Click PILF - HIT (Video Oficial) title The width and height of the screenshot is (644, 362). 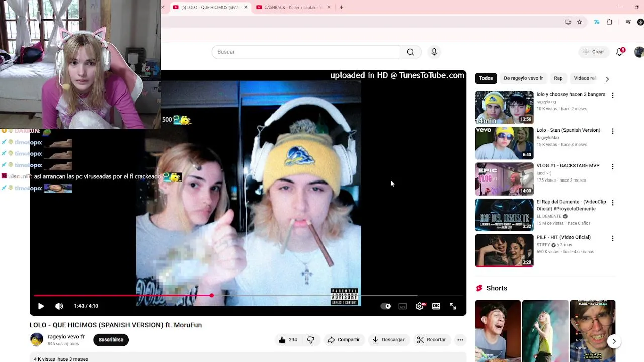point(563,237)
